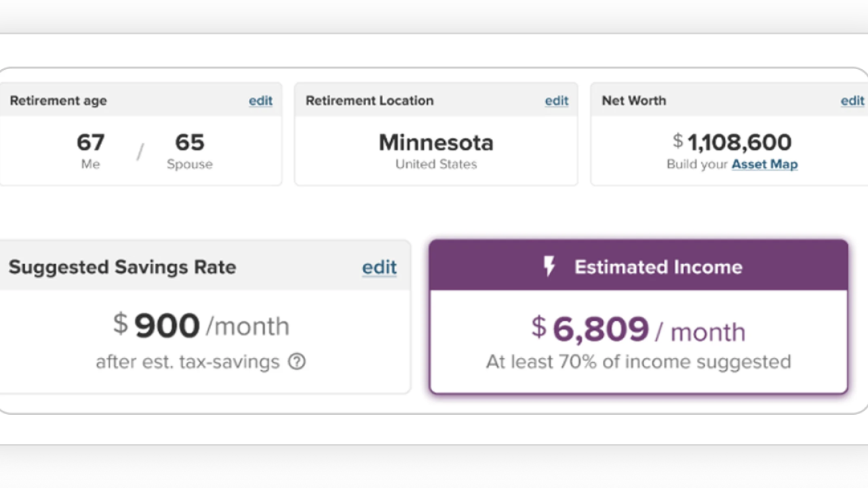Viewport: 868px width, 488px height.
Task: Select the age 65 under Spouse
Action: point(189,142)
